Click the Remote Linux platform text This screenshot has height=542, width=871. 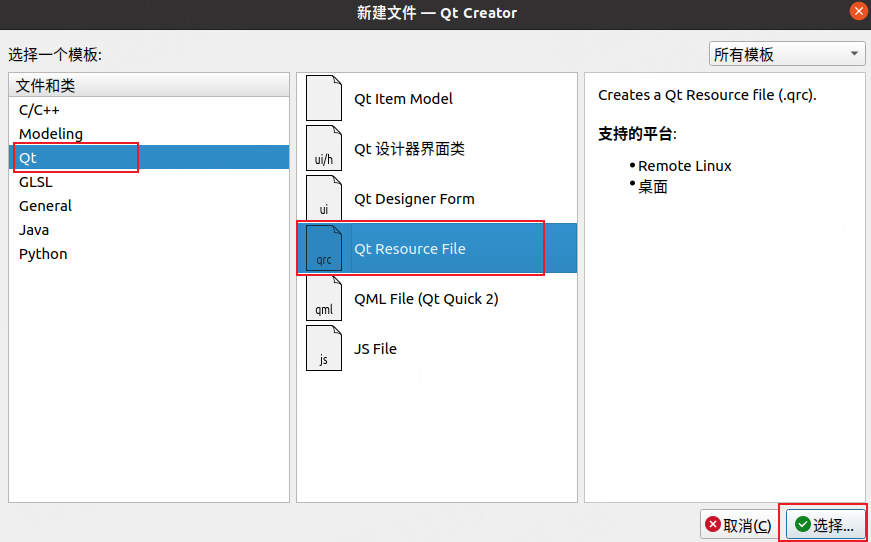pyautogui.click(x=684, y=165)
